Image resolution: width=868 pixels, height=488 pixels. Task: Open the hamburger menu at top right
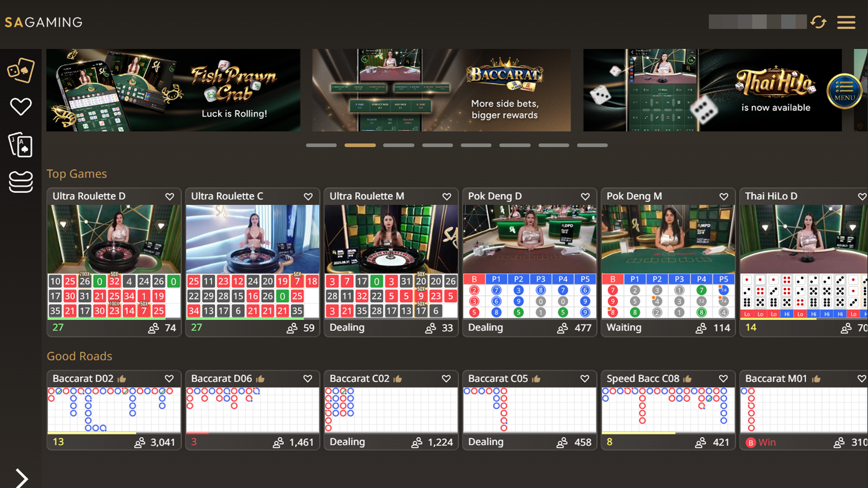[846, 22]
